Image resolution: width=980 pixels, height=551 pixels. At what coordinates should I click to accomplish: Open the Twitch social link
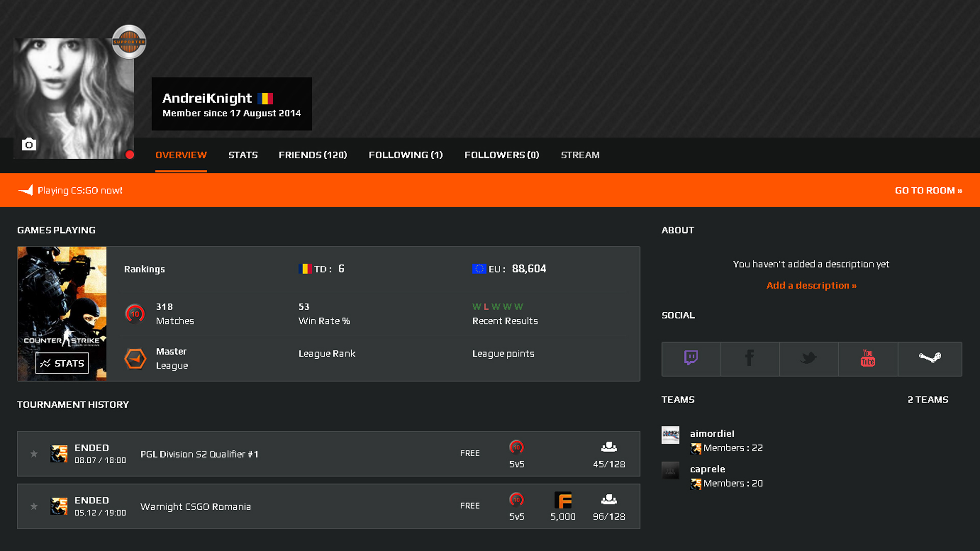pos(691,359)
